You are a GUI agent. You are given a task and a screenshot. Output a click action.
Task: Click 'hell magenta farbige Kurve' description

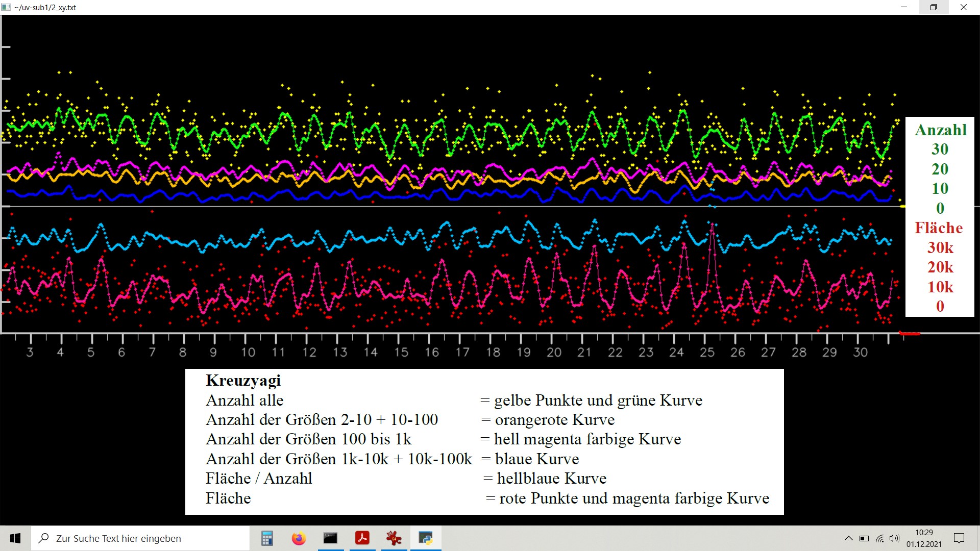coord(587,439)
